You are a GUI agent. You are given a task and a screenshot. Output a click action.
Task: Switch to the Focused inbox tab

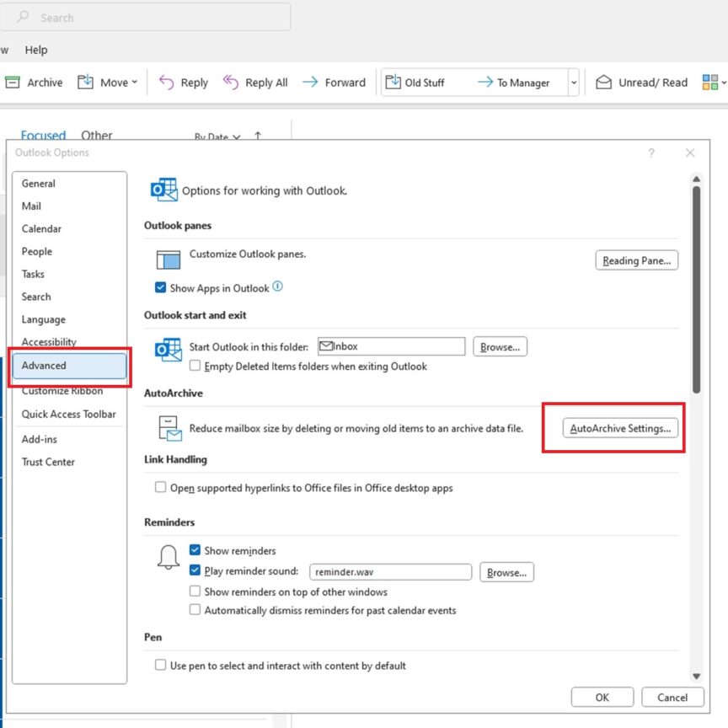click(x=43, y=135)
